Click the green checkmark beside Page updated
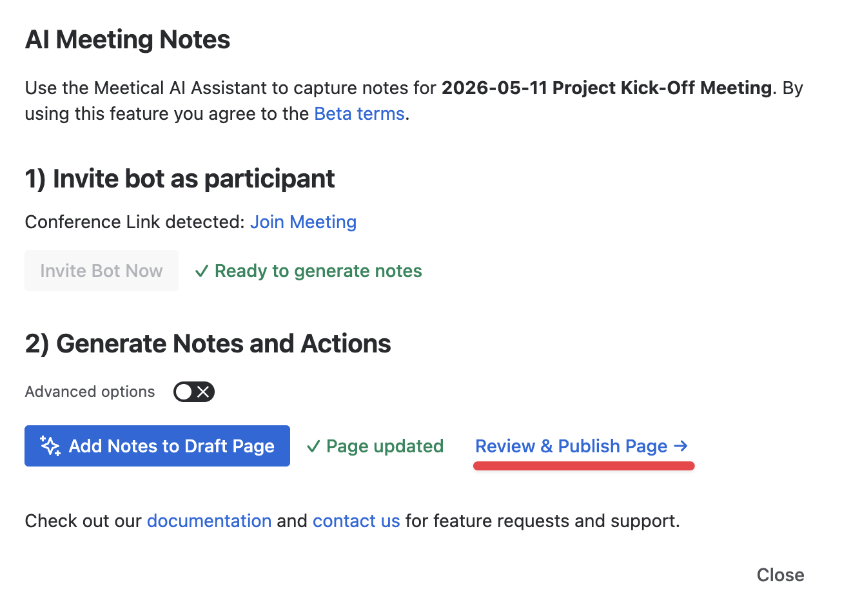The width and height of the screenshot is (842, 616). pyautogui.click(x=313, y=447)
